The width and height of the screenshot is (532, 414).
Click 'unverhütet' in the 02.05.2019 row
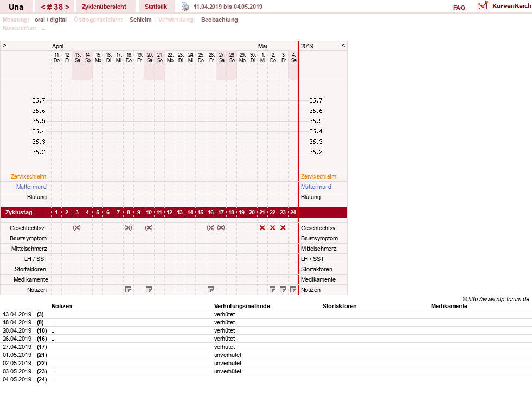pyautogui.click(x=228, y=363)
